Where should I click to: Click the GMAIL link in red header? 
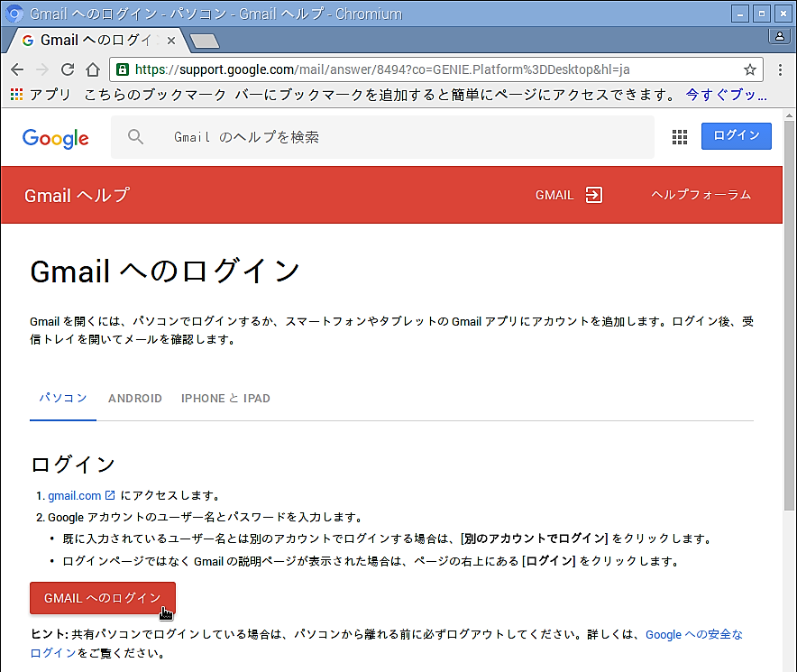(x=554, y=195)
